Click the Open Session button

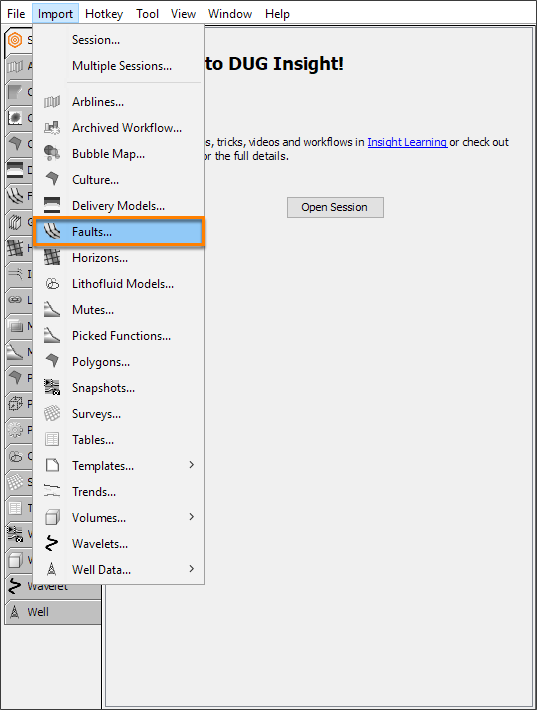pyautogui.click(x=335, y=207)
